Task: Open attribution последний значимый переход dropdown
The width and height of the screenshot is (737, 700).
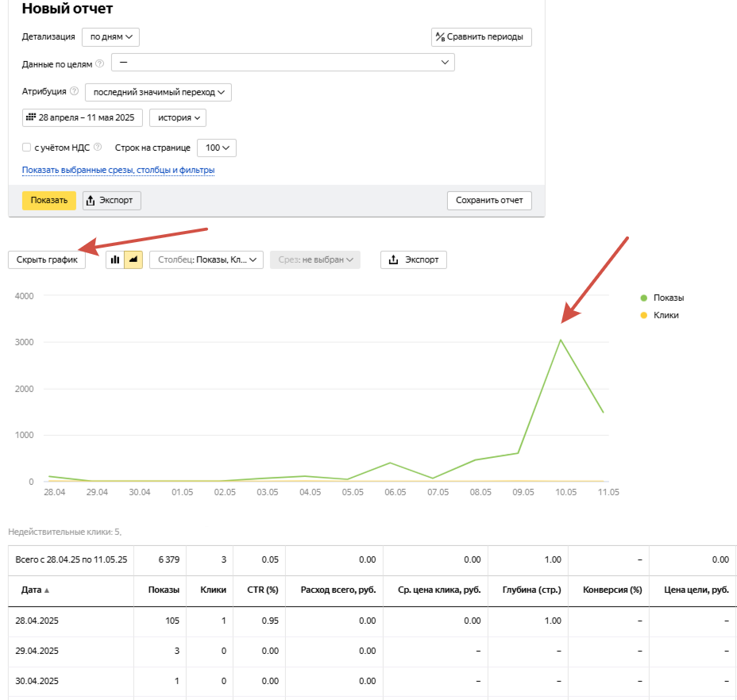Action: coord(158,92)
